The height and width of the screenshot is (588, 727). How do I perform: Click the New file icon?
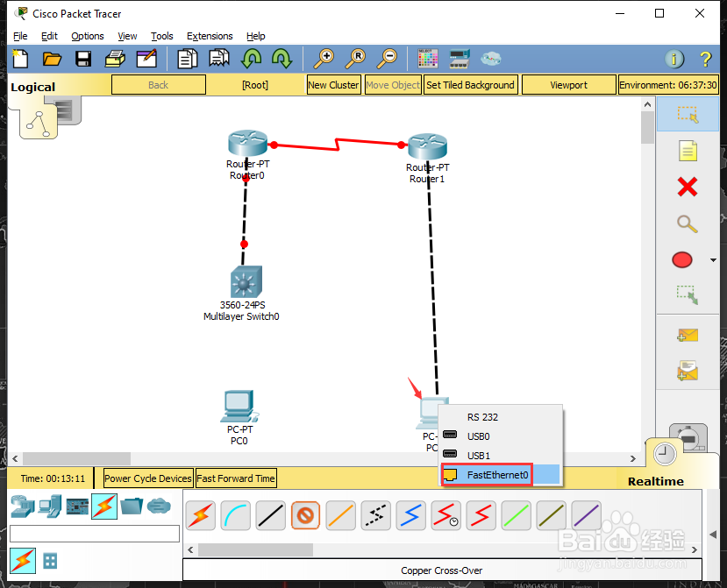[20, 59]
